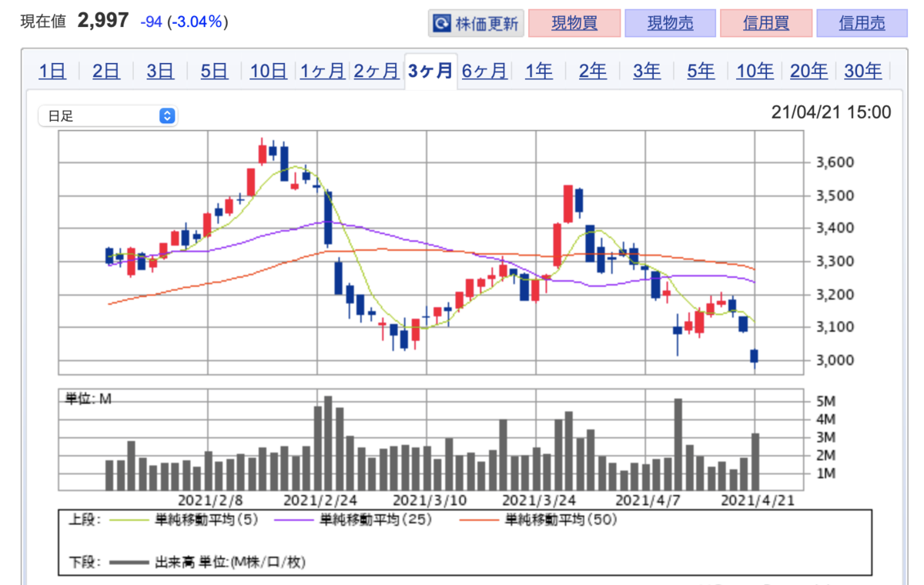Click the 2021/4/7 date axis label
The width and height of the screenshot is (924, 585).
(x=648, y=499)
